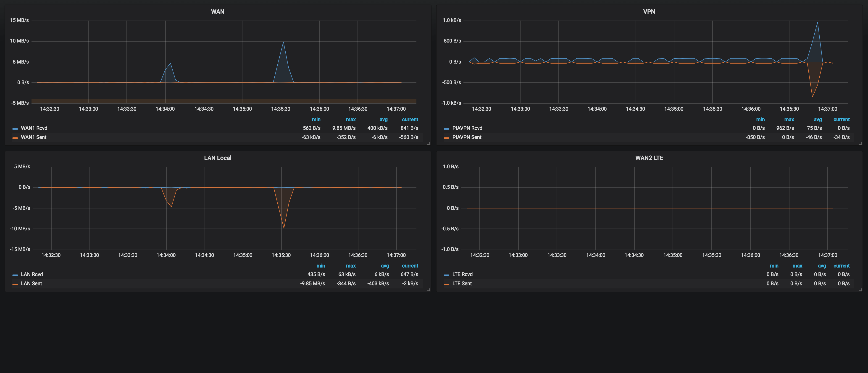
Task: Click the blue color swatch beside PIAVPN Rcvd
Action: tap(447, 128)
